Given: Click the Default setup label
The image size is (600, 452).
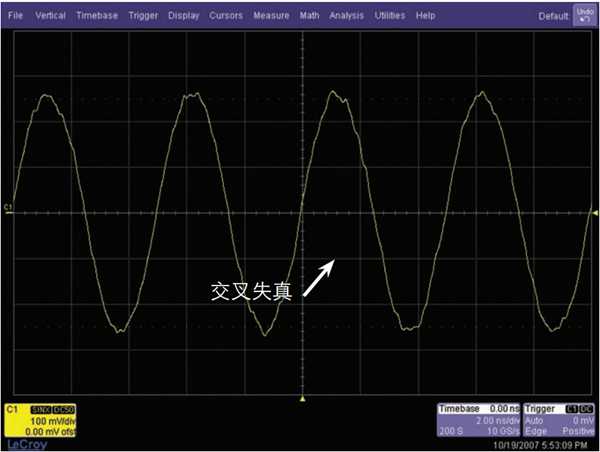Looking at the screenshot, I should pyautogui.click(x=553, y=16).
